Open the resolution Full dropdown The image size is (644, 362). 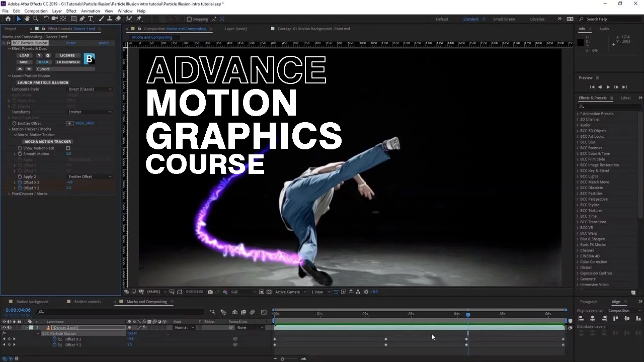[244, 292]
